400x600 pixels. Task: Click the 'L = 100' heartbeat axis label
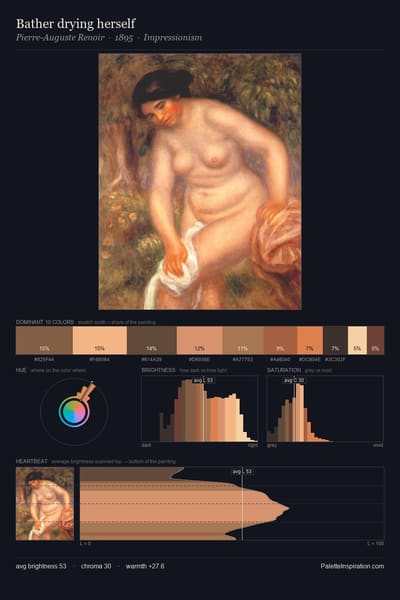(376, 543)
